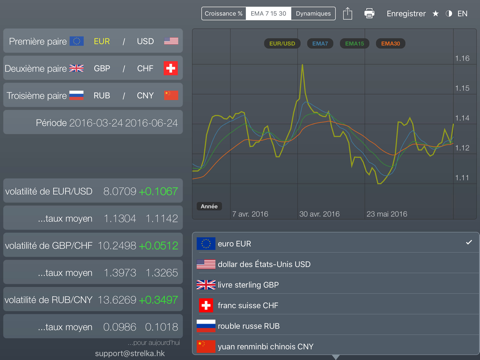Screen dimensions: 480x360
Task: Open support@strelka.hk email link
Action: (x=130, y=353)
